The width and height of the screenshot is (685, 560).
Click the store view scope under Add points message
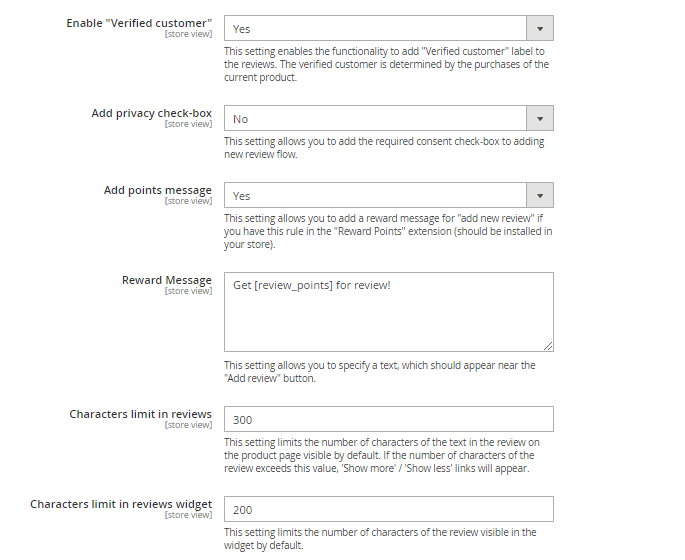click(x=188, y=201)
